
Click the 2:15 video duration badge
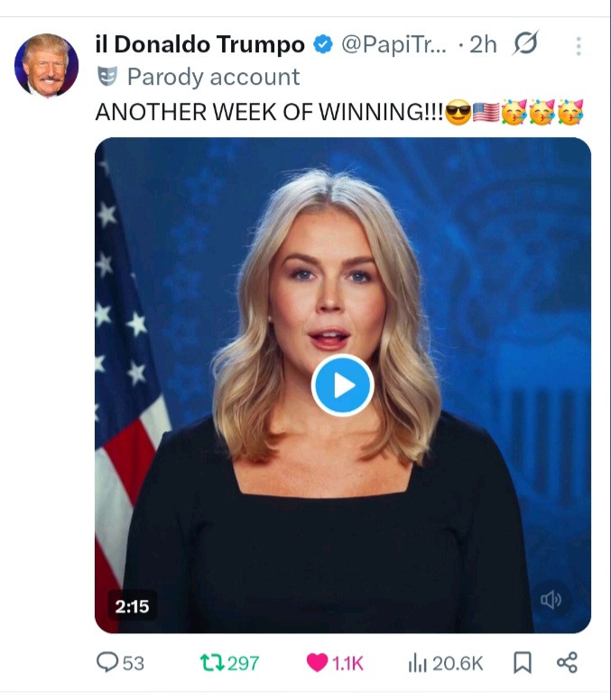(x=132, y=606)
